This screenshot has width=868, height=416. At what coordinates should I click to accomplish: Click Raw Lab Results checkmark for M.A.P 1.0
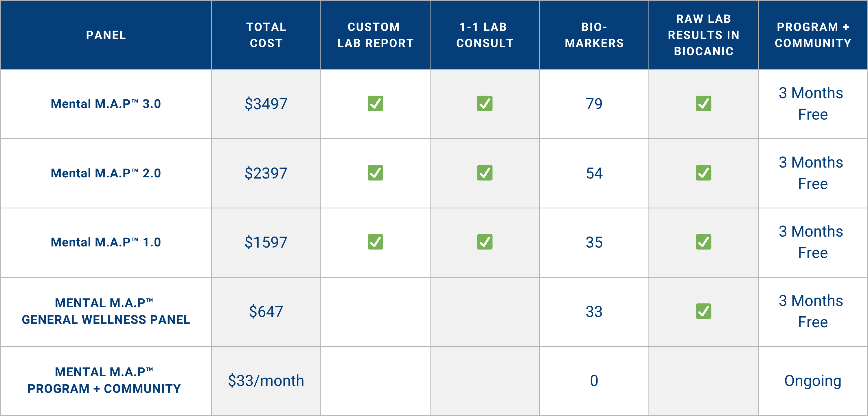click(703, 242)
